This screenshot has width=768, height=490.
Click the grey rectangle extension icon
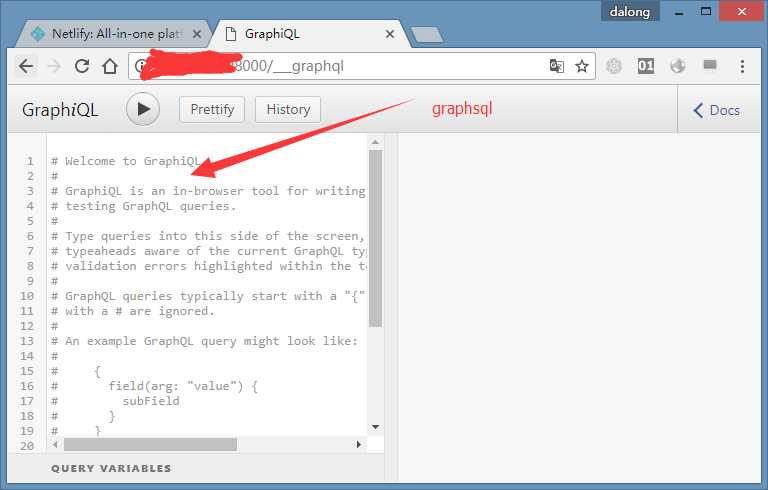click(x=710, y=65)
